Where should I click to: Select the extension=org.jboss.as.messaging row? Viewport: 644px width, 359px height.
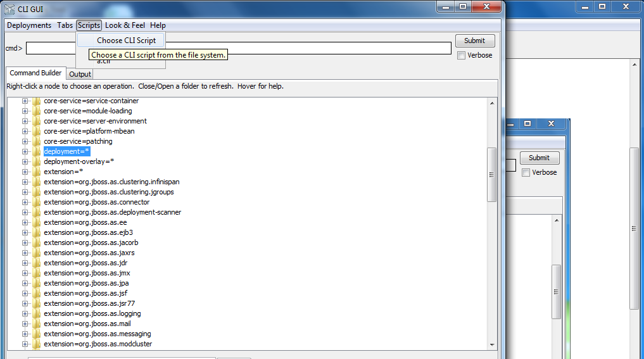pos(98,334)
